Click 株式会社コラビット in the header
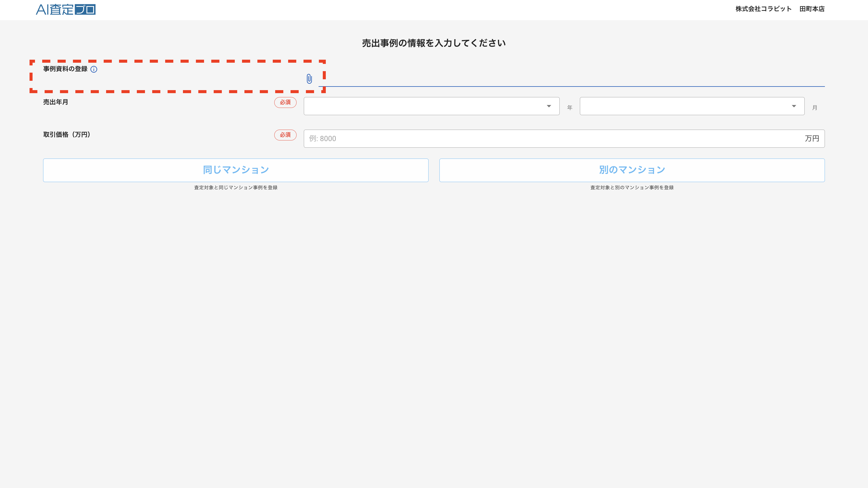868x488 pixels. 763,9
